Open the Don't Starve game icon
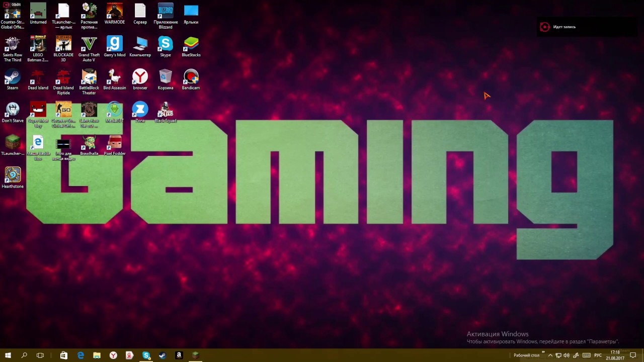 click(x=13, y=112)
